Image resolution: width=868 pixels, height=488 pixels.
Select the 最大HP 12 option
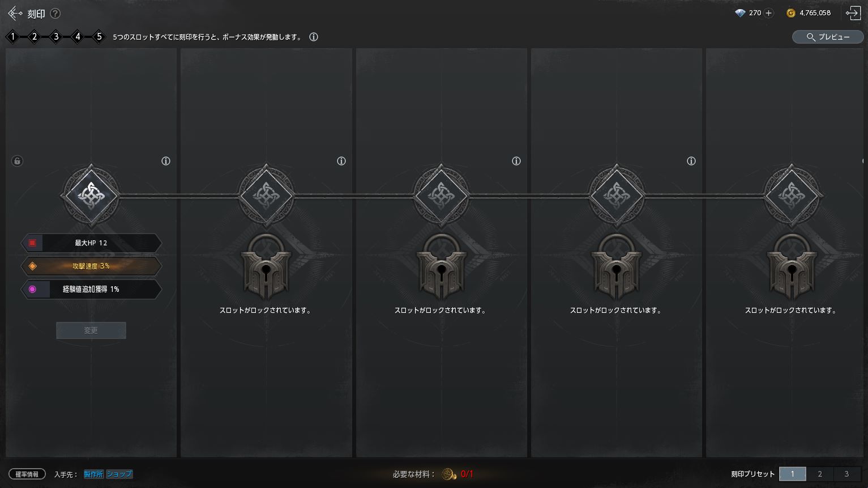(91, 243)
